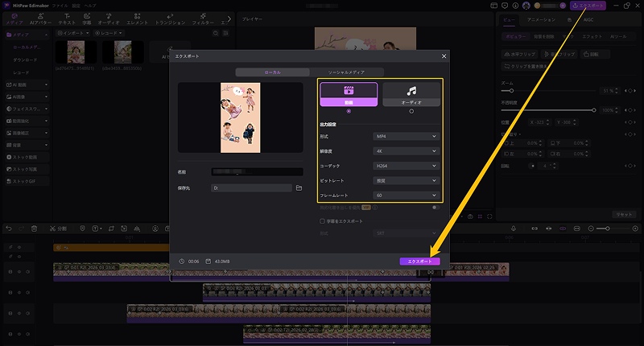Select ストック動画 in the sidebar
The image size is (644, 346).
coord(27,157)
